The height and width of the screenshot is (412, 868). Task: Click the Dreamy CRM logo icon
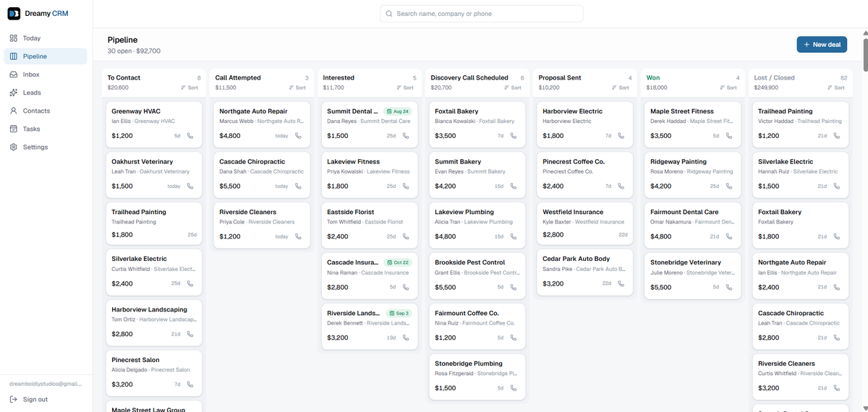click(14, 14)
